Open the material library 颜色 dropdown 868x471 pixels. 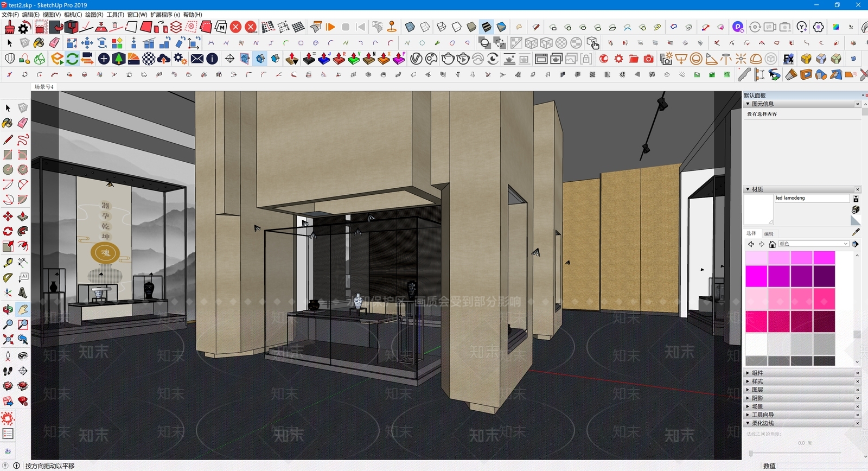(814, 244)
